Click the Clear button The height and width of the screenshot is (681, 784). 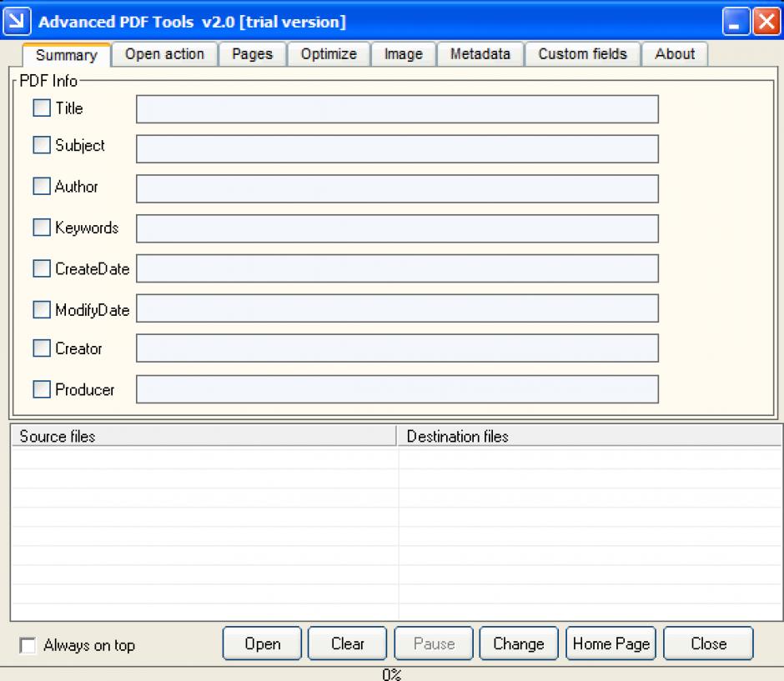pos(348,643)
